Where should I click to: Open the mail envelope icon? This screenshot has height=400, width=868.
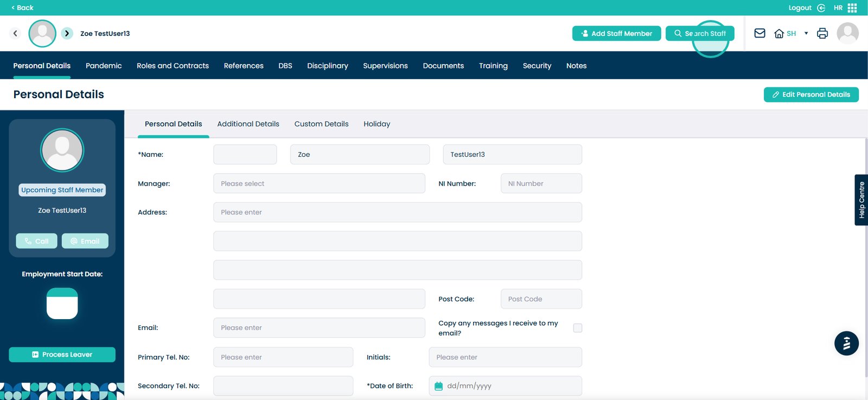point(759,33)
